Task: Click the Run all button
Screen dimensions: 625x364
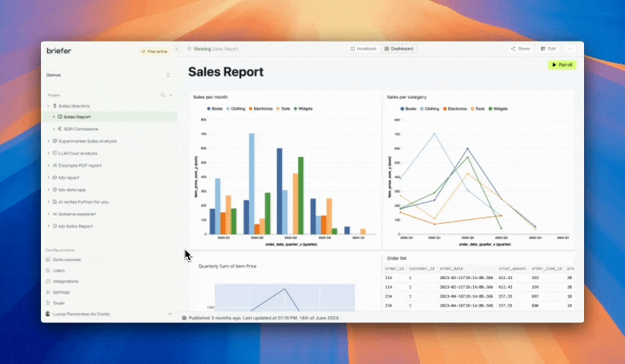Action: (562, 64)
